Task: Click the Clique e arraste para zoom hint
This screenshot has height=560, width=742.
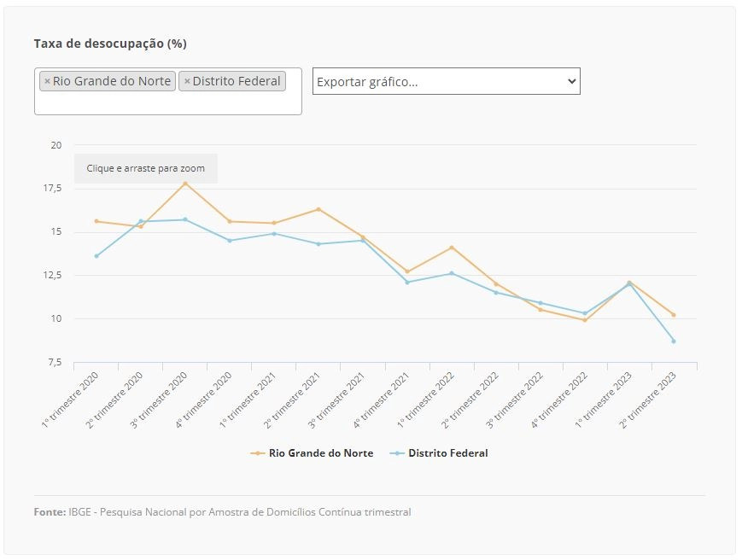Action: point(146,168)
